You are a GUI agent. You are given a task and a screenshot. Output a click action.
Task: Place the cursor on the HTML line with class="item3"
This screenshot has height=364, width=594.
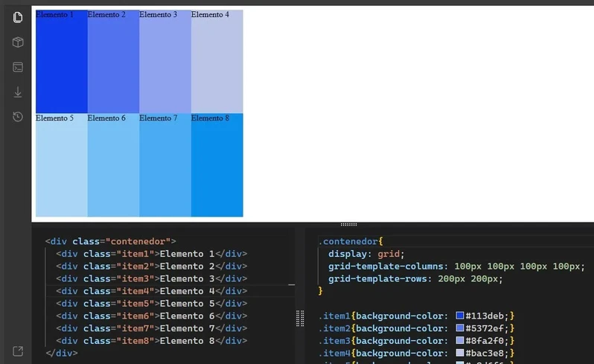(x=152, y=279)
